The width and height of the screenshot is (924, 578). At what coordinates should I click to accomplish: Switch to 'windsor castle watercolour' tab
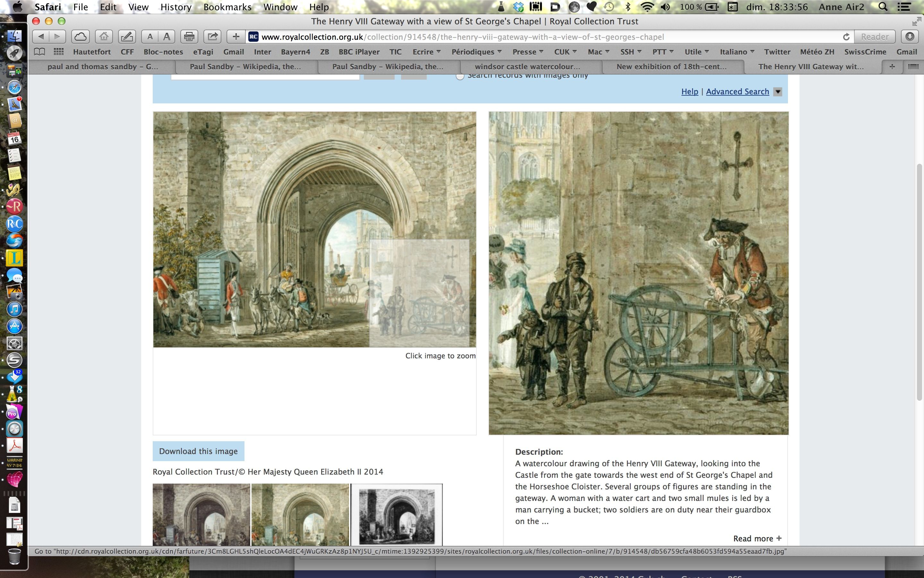click(527, 66)
